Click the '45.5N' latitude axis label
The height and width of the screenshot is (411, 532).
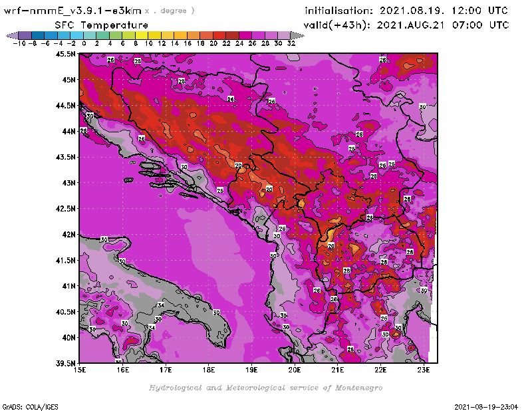[x=65, y=54]
